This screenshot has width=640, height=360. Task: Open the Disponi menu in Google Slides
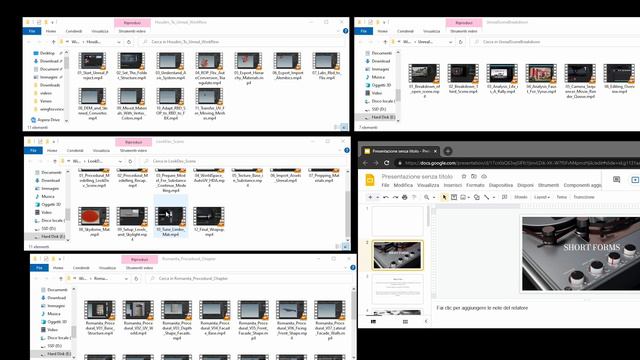(525, 185)
